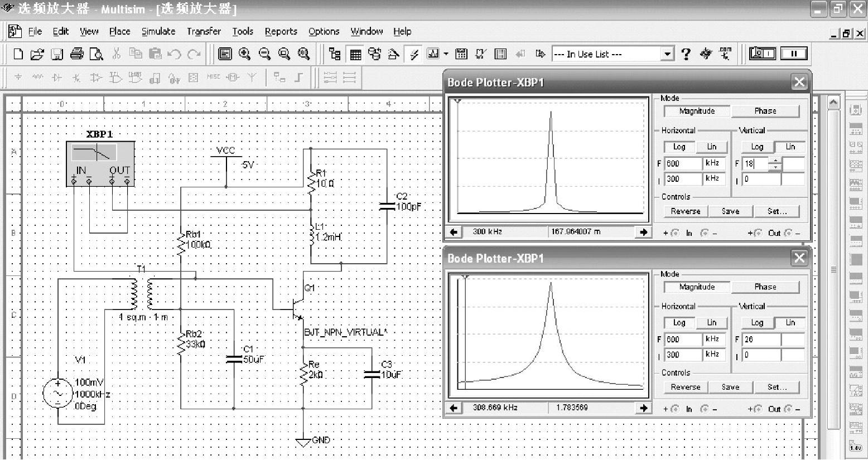
Task: Open the Grapher toolbar icon
Action: 433,54
